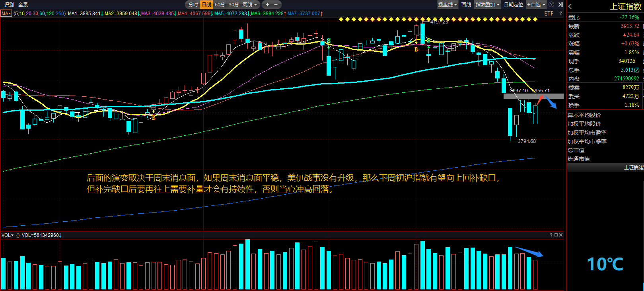The height and width of the screenshot is (291, 644).
Task: Click the VOL panel help icon
Action: click(551, 235)
